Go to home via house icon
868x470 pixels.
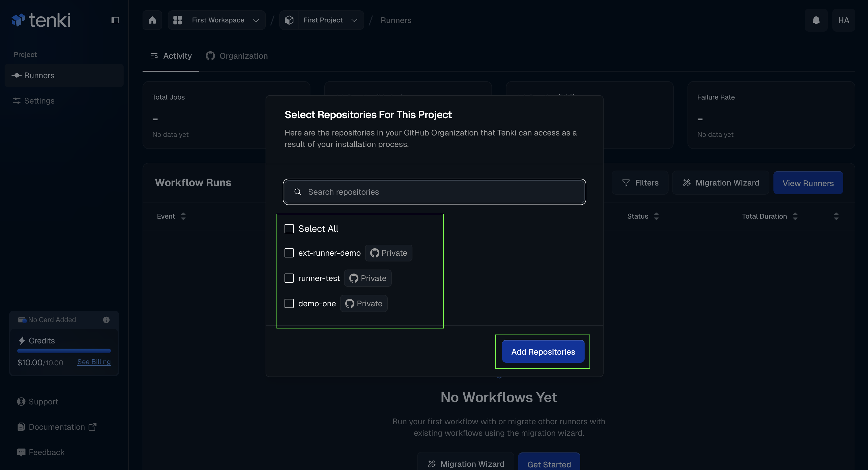(152, 20)
